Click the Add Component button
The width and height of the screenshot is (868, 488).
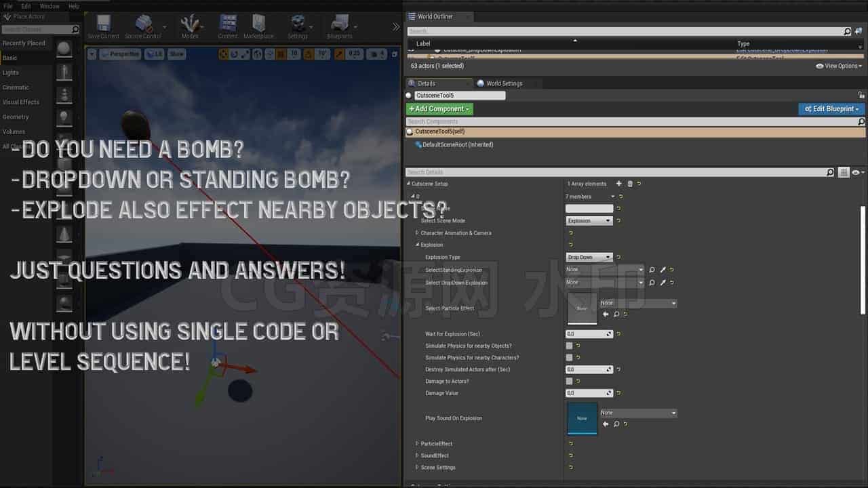point(439,109)
